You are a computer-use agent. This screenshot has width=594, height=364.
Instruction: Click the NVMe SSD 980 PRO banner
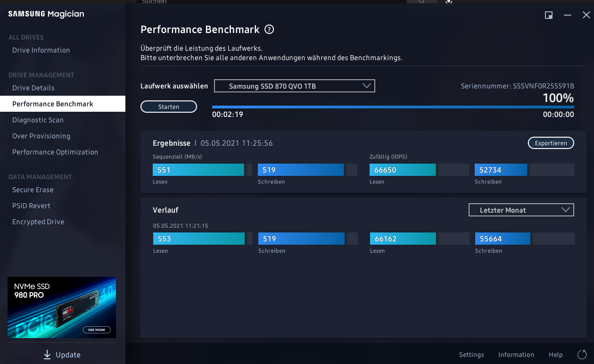pyautogui.click(x=62, y=307)
